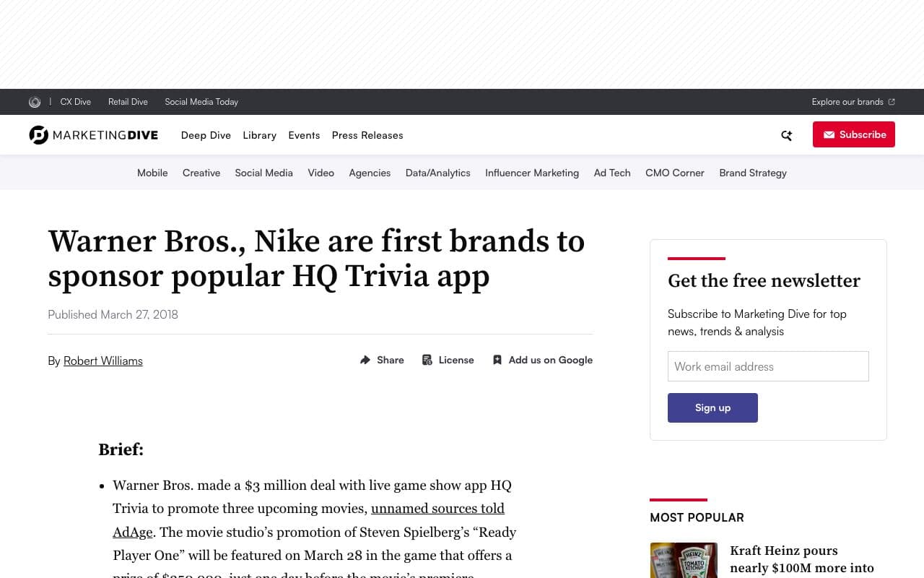The width and height of the screenshot is (924, 578).
Task: Focus the Work email address field
Action: [x=768, y=366]
